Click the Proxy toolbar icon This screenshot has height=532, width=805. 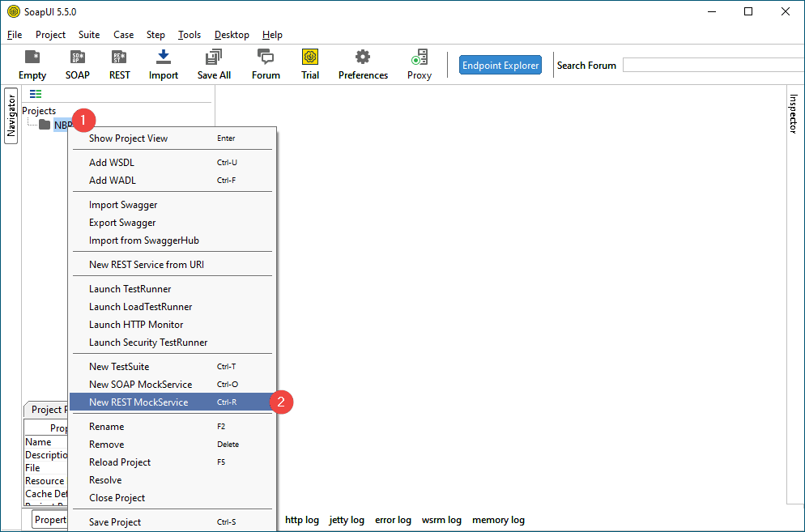(x=420, y=57)
